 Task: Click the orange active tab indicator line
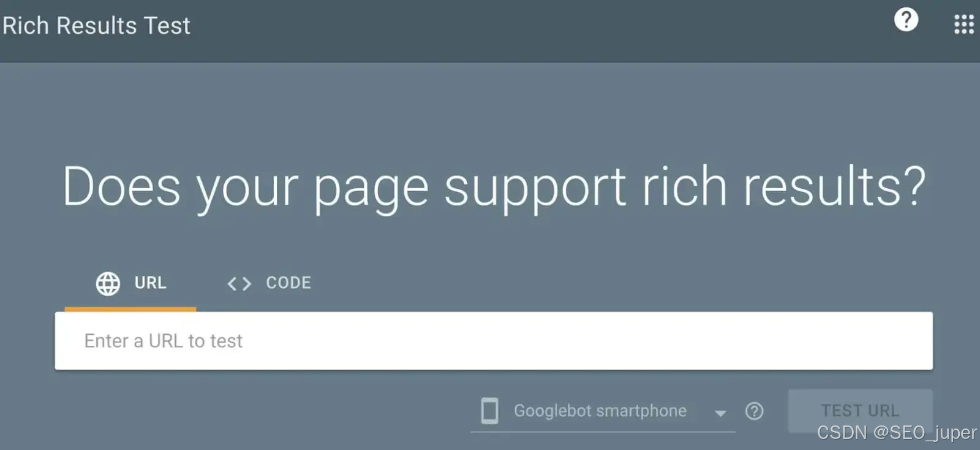click(x=130, y=309)
